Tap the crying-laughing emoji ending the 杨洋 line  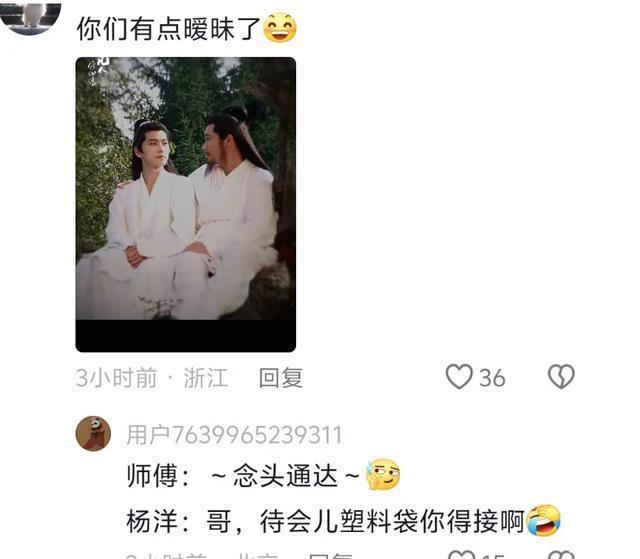(543, 520)
